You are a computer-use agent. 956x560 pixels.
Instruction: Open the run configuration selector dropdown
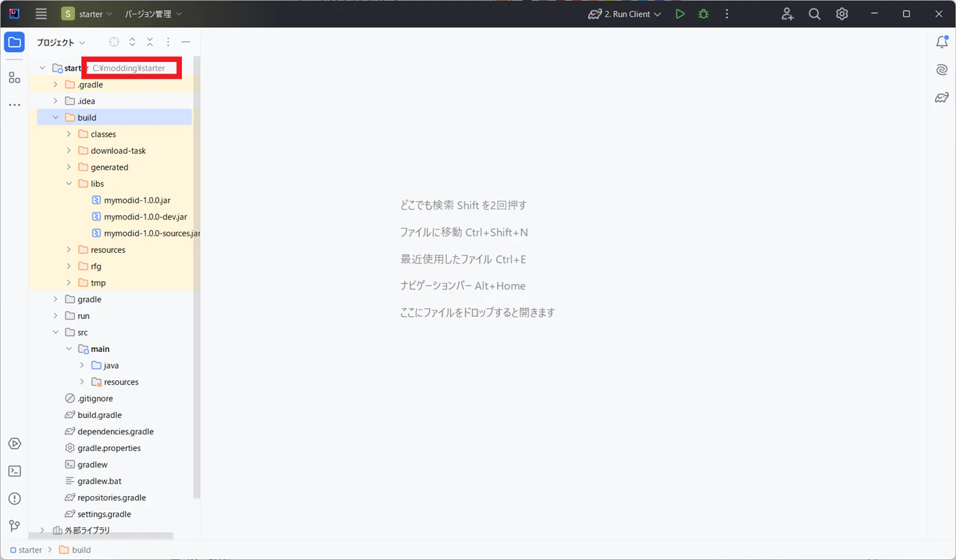624,14
